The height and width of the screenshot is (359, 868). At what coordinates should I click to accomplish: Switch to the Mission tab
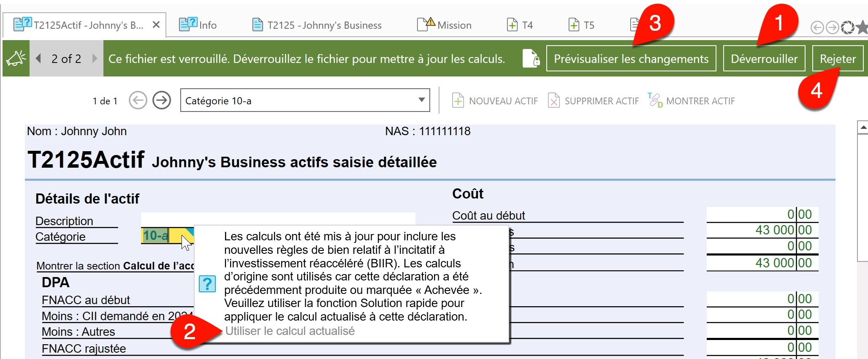coord(444,25)
